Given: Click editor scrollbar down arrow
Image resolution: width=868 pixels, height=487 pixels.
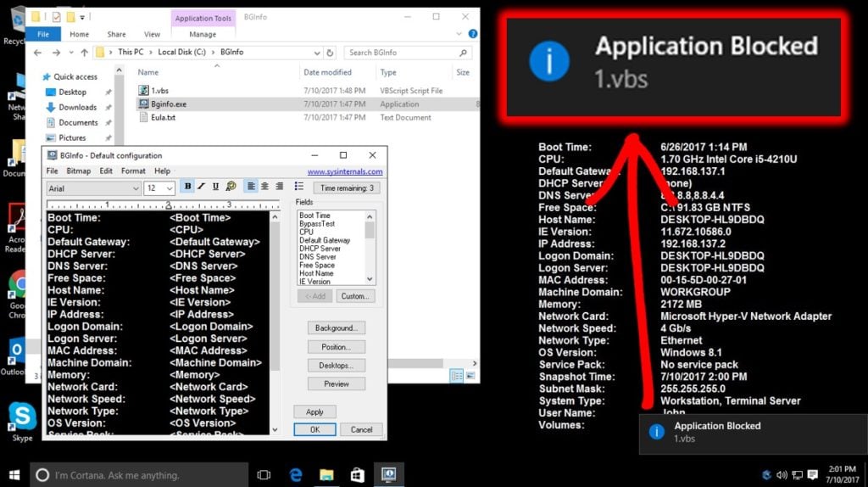Looking at the screenshot, I should (x=275, y=429).
